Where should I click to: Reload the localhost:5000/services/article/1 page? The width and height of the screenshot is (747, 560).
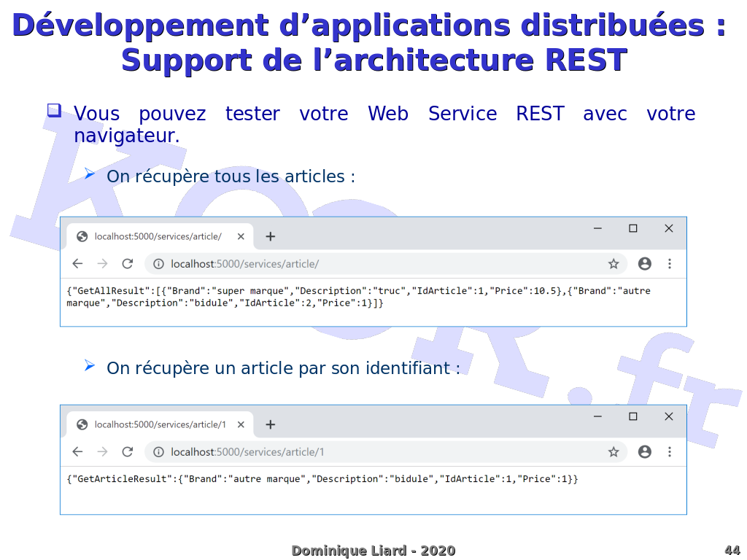[x=127, y=452]
